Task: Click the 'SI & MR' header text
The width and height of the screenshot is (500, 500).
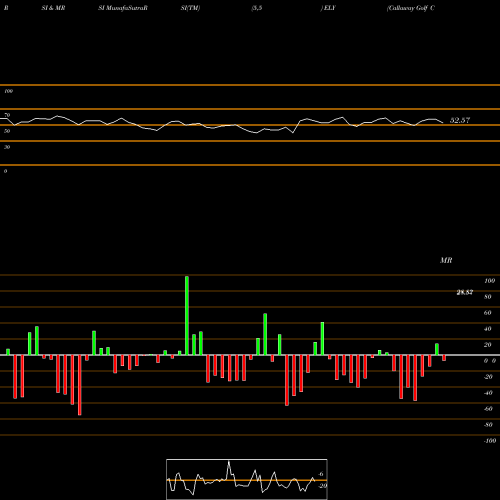Action: [53, 8]
